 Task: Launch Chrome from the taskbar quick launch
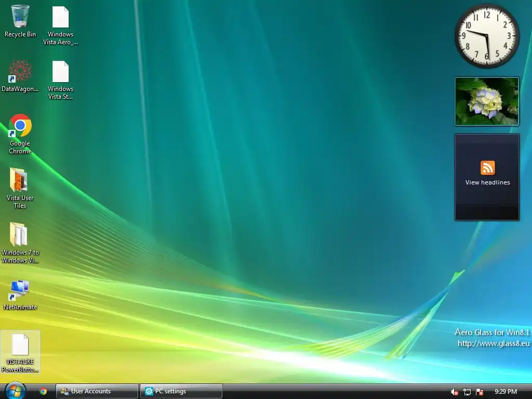[x=43, y=391]
